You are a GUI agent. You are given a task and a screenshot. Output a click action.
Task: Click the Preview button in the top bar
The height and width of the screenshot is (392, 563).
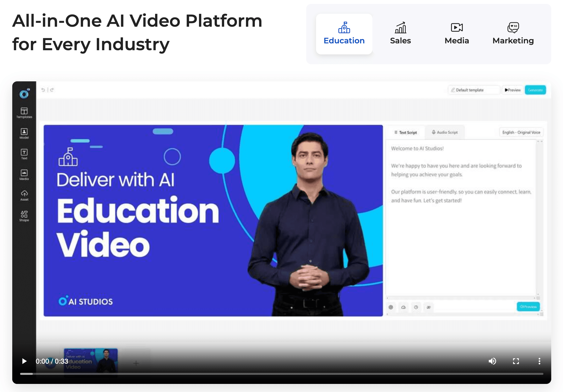click(513, 90)
